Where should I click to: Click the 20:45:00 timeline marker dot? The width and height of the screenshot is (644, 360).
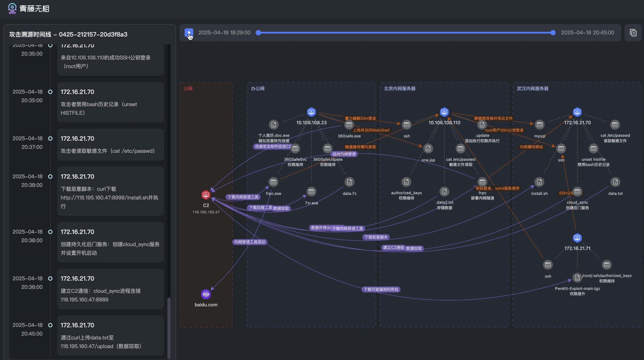(x=50, y=325)
